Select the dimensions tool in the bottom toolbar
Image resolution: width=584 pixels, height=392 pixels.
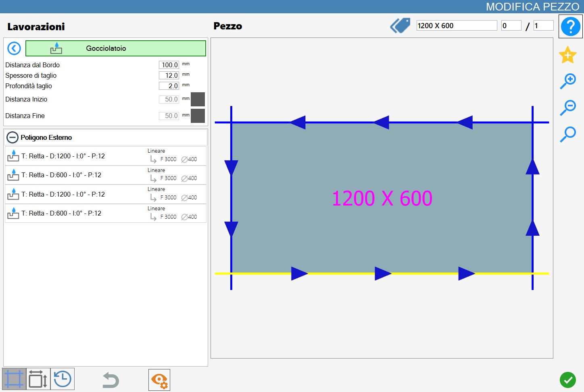click(38, 379)
